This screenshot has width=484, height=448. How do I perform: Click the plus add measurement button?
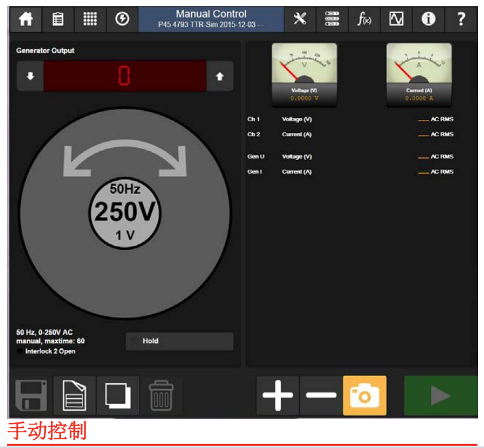tap(278, 396)
